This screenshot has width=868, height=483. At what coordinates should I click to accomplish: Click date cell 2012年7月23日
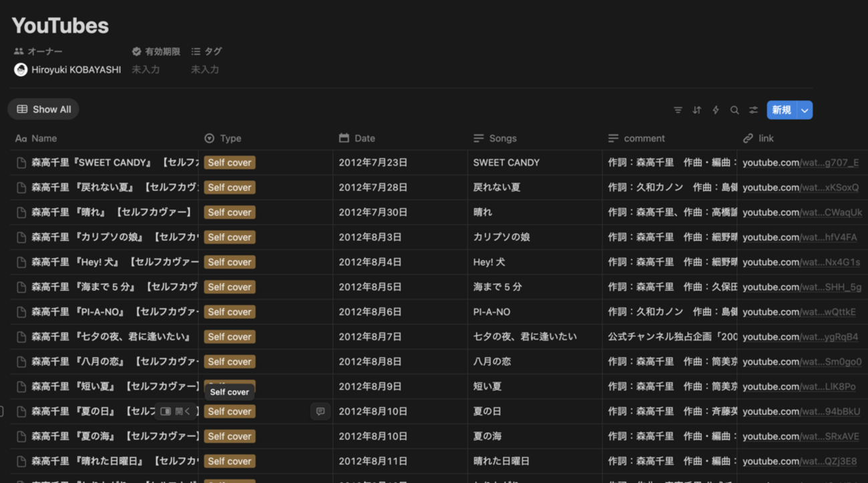pos(401,163)
